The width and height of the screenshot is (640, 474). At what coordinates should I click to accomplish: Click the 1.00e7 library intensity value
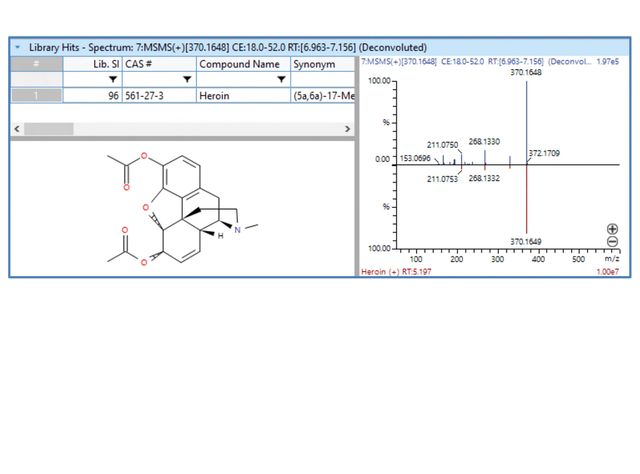click(608, 272)
